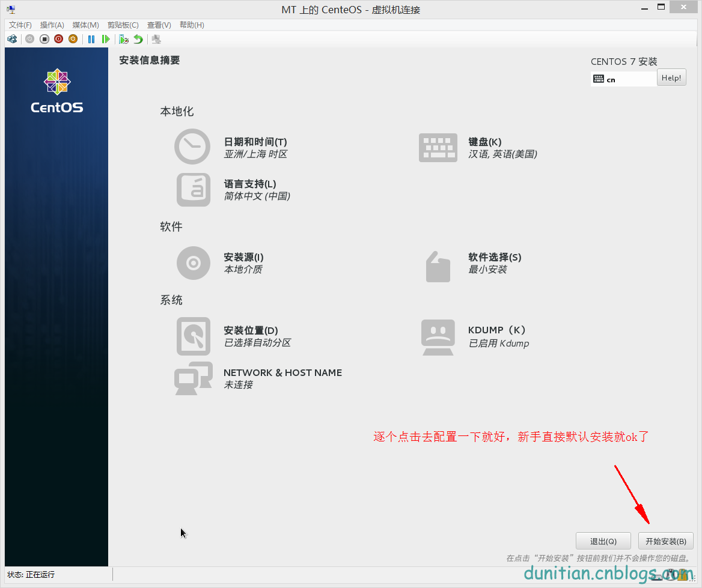Open the 媒体(M) menu
This screenshot has height=588, width=702.
[x=85, y=25]
